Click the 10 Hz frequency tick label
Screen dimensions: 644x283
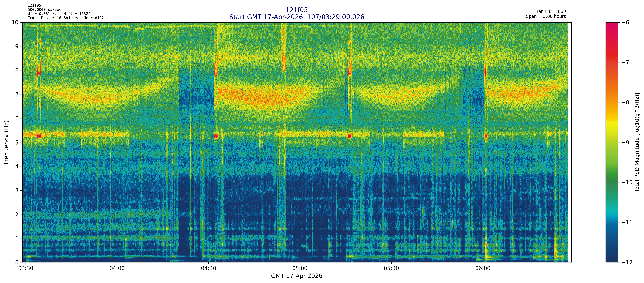point(15,23)
